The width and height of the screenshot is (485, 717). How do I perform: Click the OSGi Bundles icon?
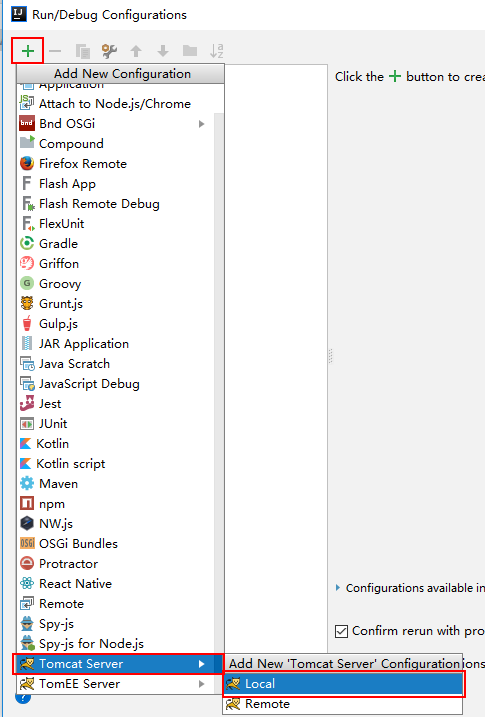[27, 543]
